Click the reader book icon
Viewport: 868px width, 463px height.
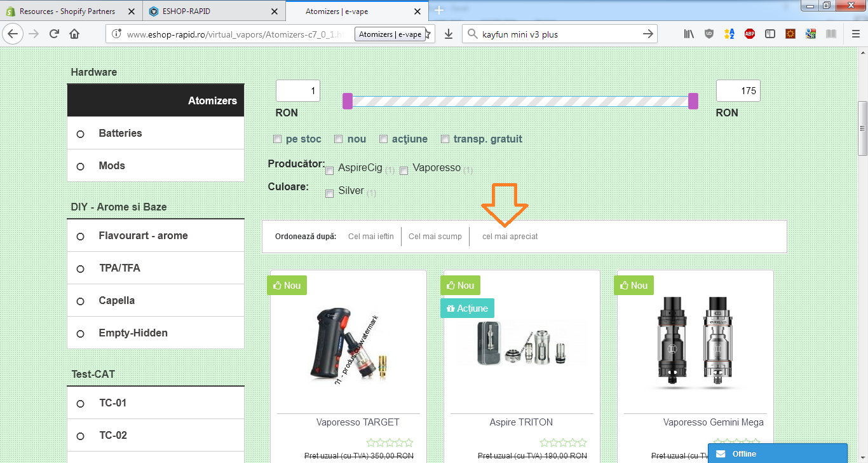pos(831,34)
